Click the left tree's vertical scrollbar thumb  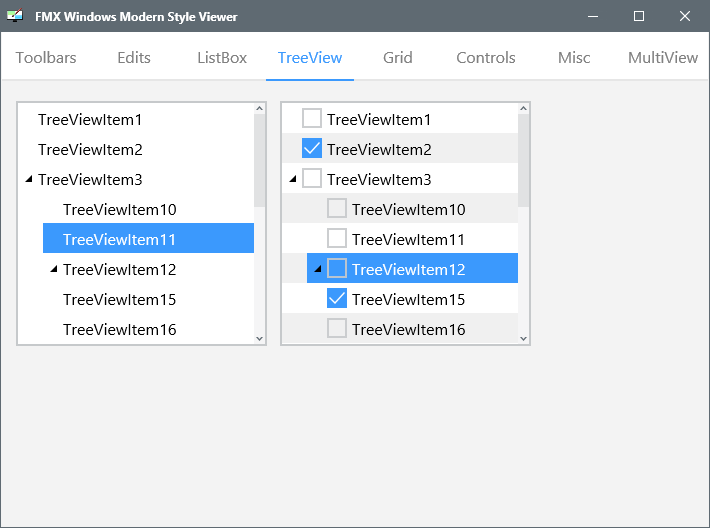click(259, 160)
